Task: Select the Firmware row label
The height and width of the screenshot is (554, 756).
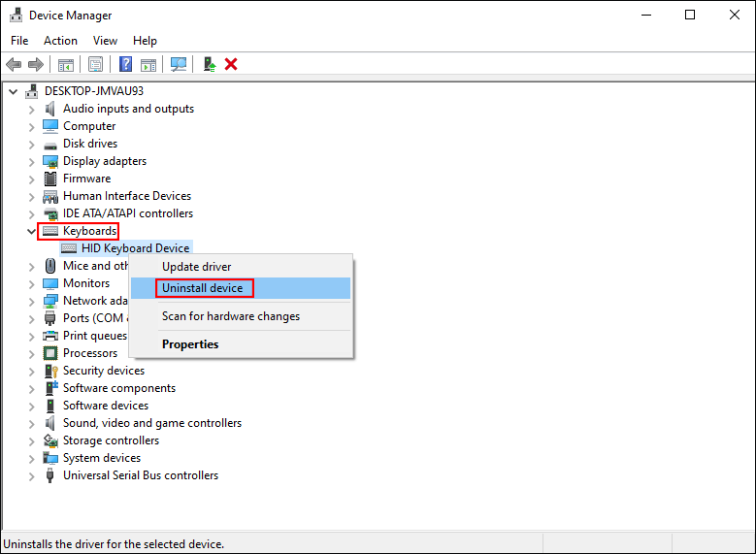Action: click(x=86, y=179)
